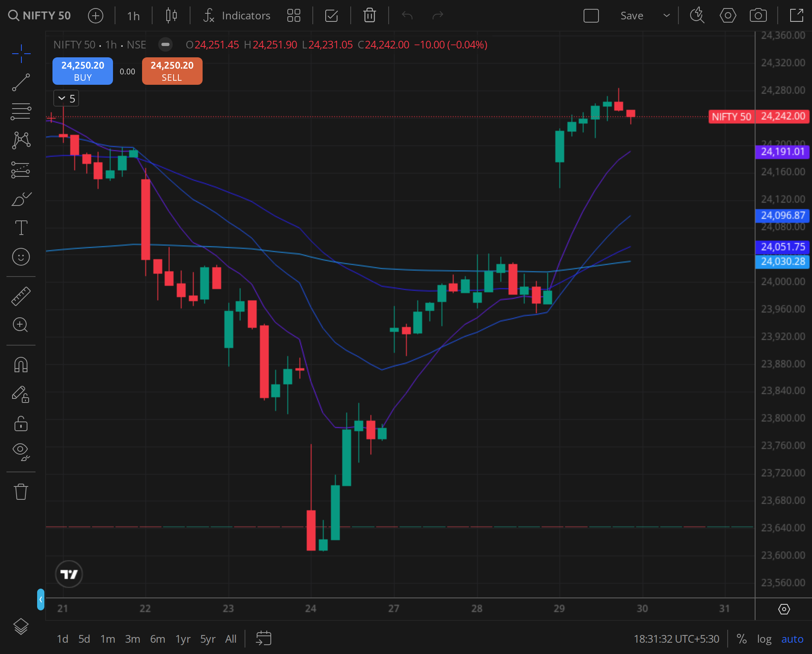Take a chart snapshot with the camera icon
812x654 pixels.
coord(758,16)
